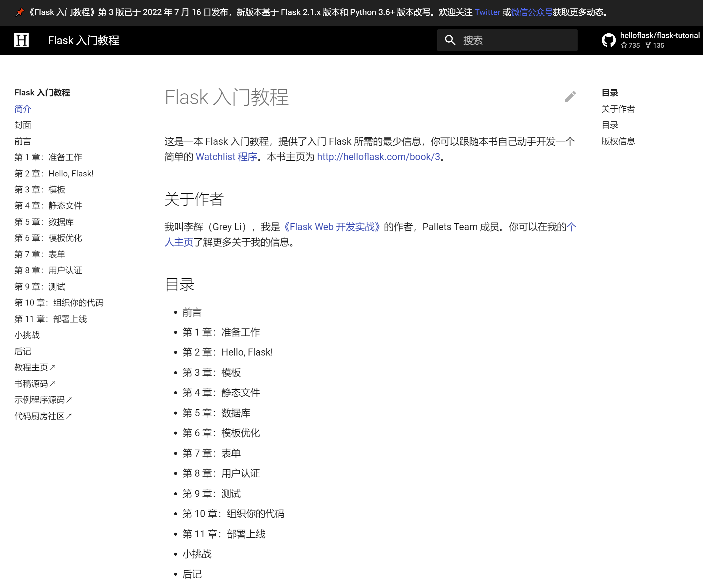Screen dimensions: 703x588
Task: Click bullet item 第 9 章：测试 in content
Action: click(211, 494)
